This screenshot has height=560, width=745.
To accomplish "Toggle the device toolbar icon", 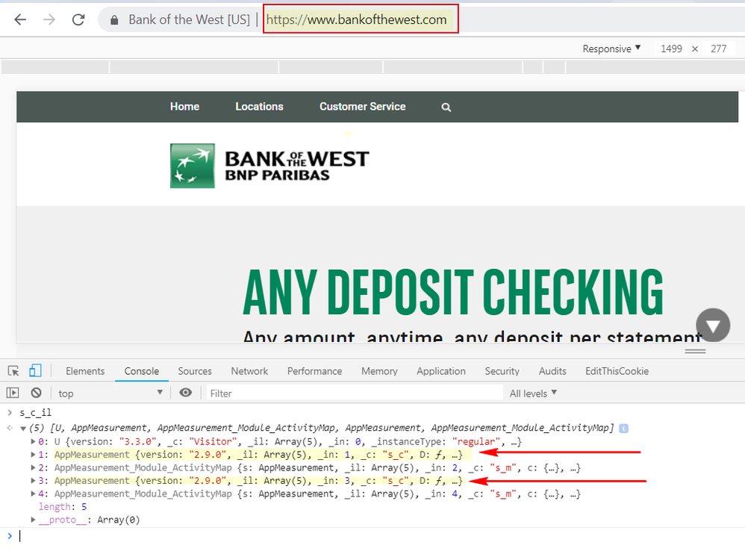I will pos(35,371).
